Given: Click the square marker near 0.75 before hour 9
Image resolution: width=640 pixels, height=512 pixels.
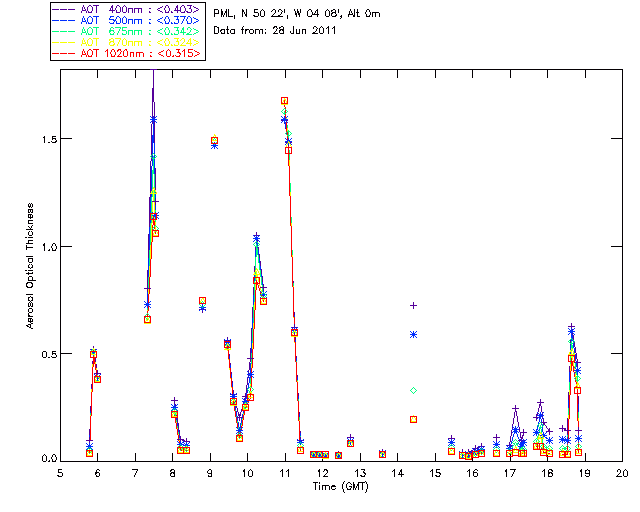Looking at the screenshot, I should tap(202, 301).
